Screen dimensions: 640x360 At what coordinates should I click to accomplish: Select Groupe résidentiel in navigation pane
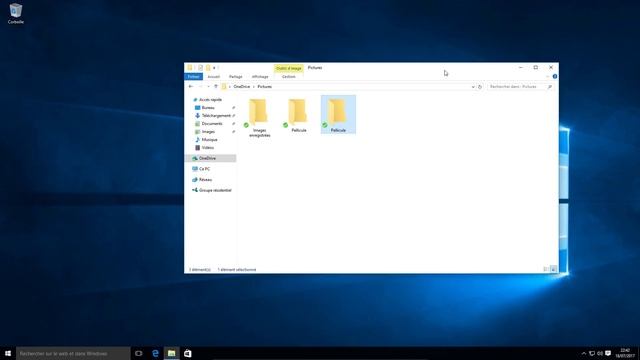point(215,190)
